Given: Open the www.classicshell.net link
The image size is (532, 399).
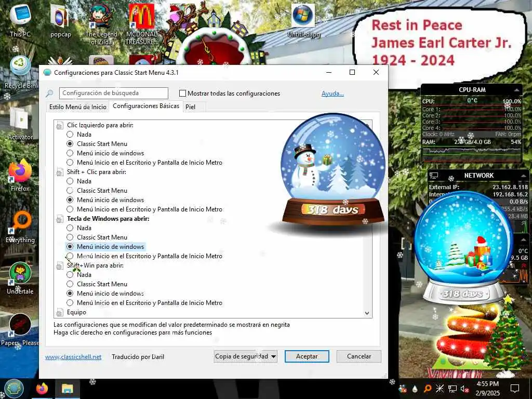Looking at the screenshot, I should (x=73, y=357).
